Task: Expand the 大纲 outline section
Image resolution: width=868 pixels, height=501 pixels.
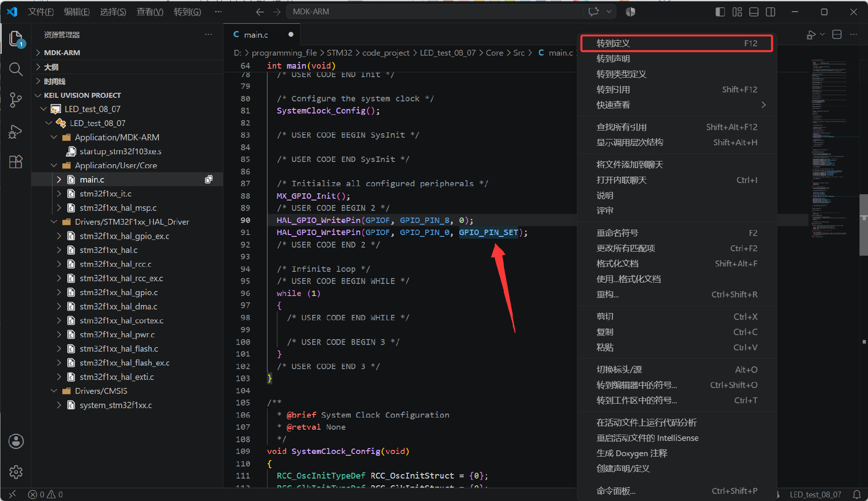Action: [x=127, y=67]
